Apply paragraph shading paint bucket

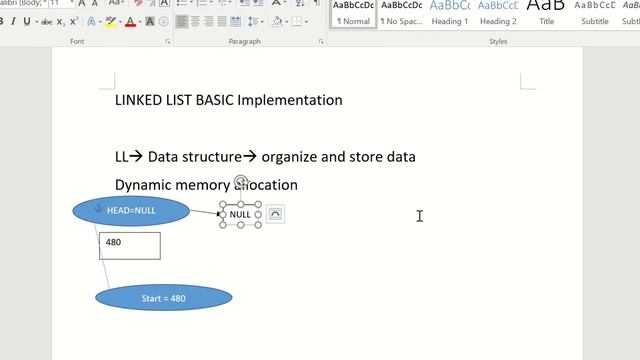pos(278,21)
